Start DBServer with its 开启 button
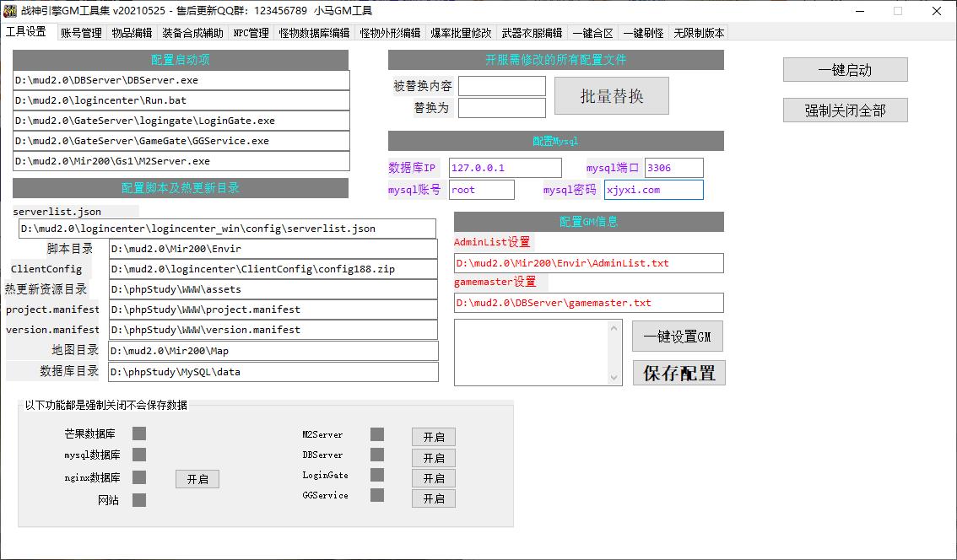957x560 pixels. coord(434,457)
